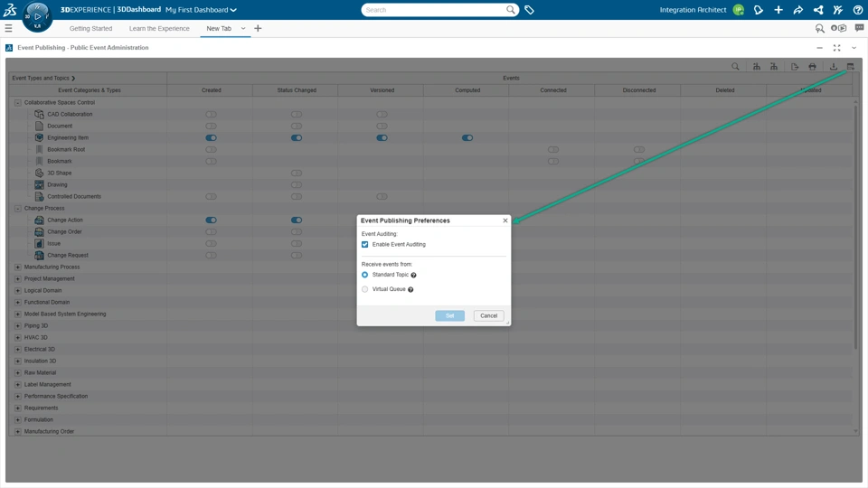Click the 3DEXPERIENCE compass icon

tap(37, 15)
